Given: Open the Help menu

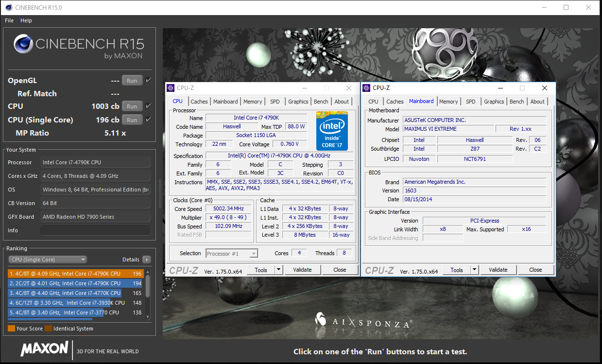Looking at the screenshot, I should point(26,20).
